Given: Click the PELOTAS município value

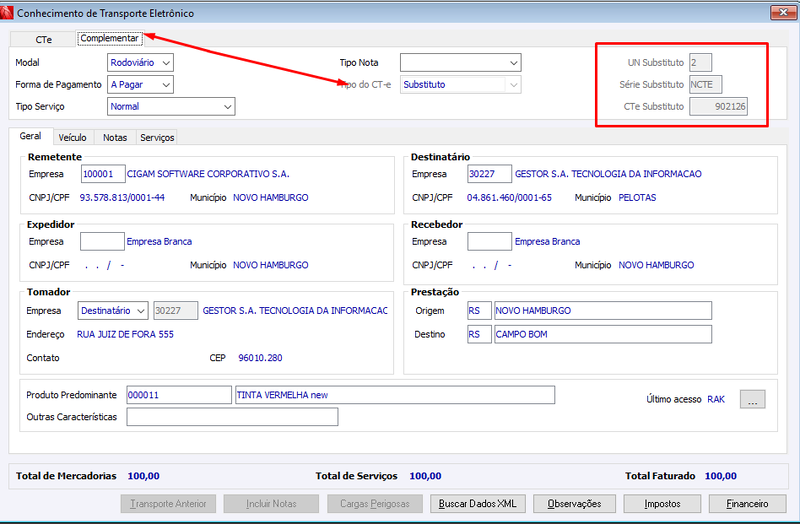Looking at the screenshot, I should tap(637, 197).
